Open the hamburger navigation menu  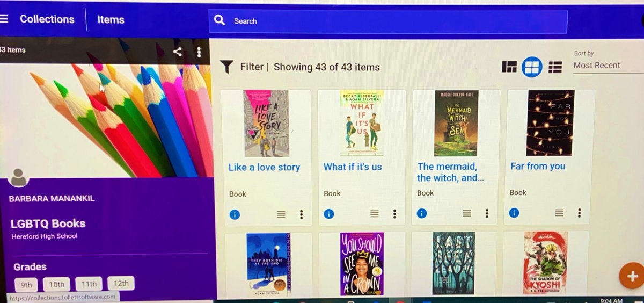pos(4,19)
